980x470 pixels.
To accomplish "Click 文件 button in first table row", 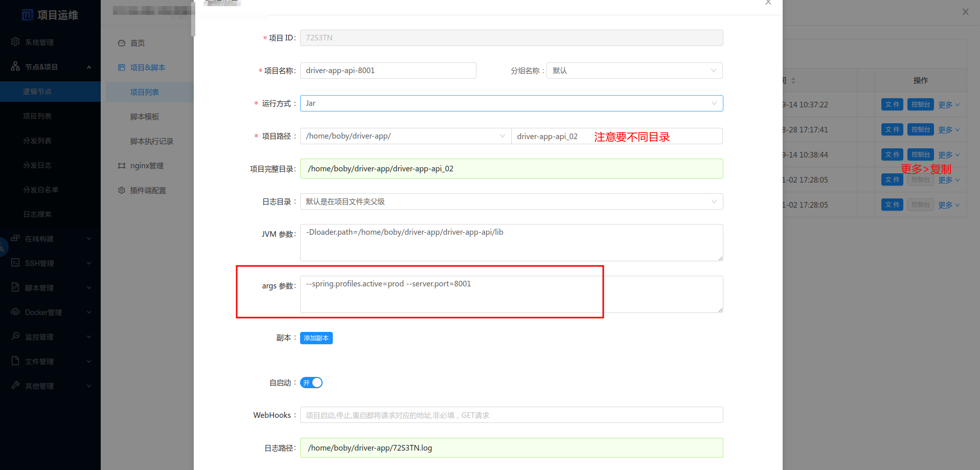I will point(892,104).
